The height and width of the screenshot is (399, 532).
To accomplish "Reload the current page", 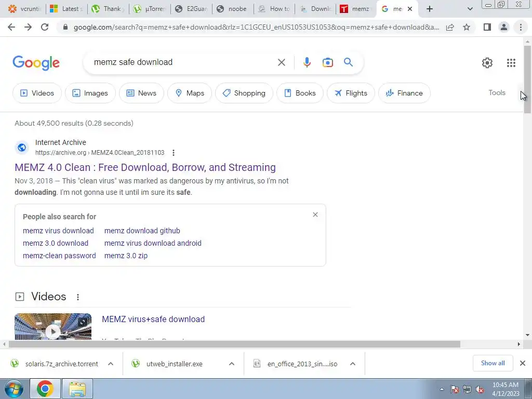I will click(45, 27).
